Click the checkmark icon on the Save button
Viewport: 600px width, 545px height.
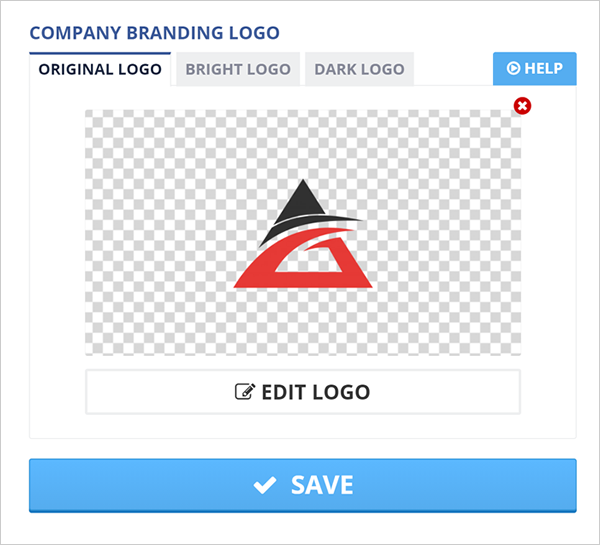coord(265,485)
